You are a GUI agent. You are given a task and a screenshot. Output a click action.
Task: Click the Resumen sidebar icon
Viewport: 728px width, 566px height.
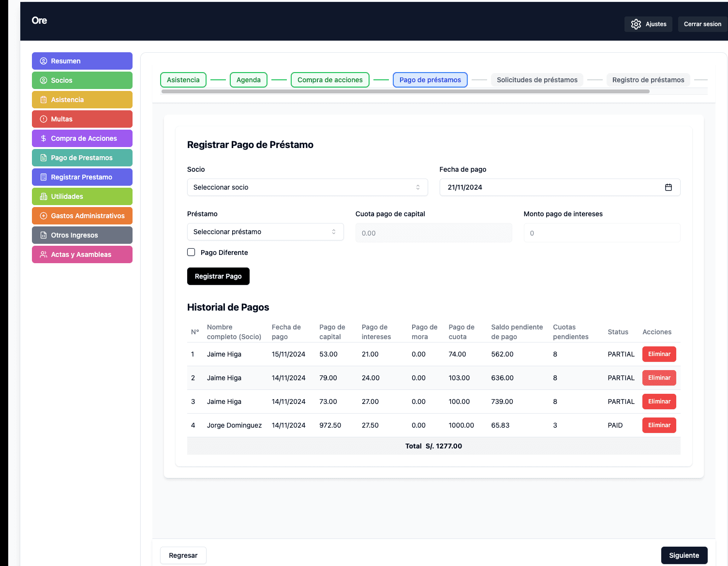44,61
